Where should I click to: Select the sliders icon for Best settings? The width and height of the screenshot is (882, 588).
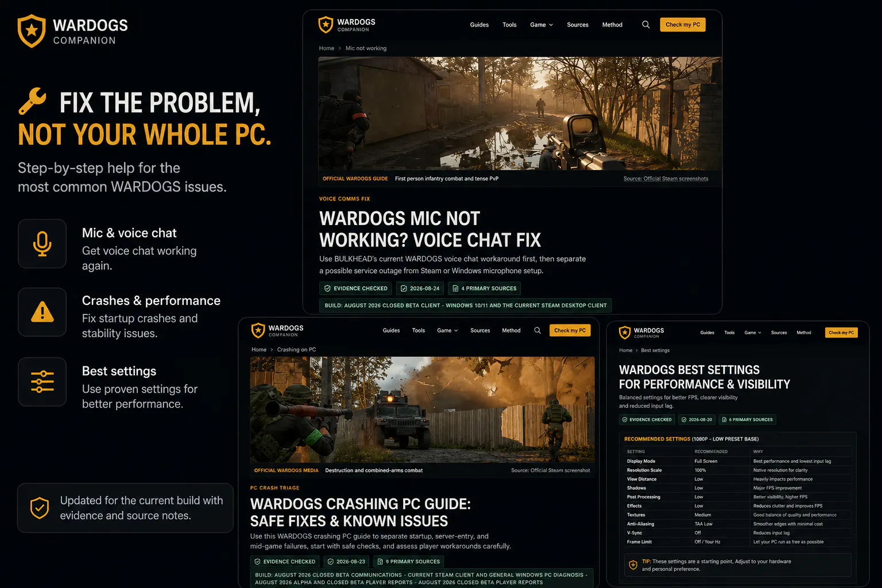42,382
